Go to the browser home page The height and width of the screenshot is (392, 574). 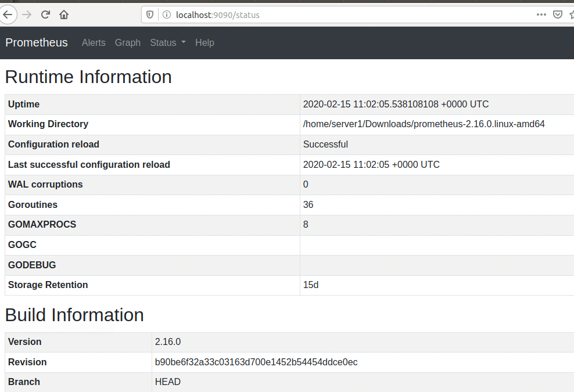64,15
